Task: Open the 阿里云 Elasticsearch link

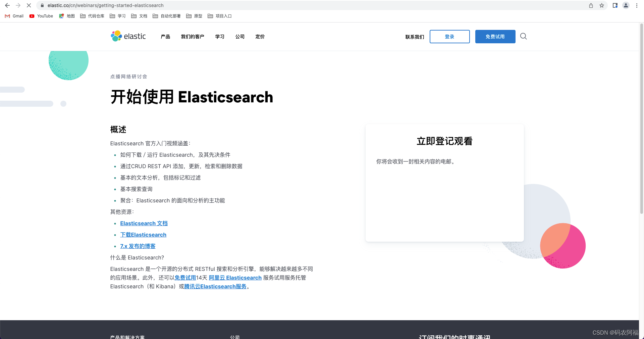Action: (235, 278)
